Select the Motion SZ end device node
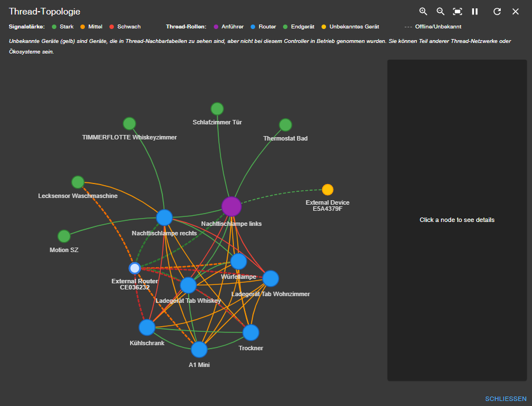The image size is (532, 406). (x=64, y=236)
